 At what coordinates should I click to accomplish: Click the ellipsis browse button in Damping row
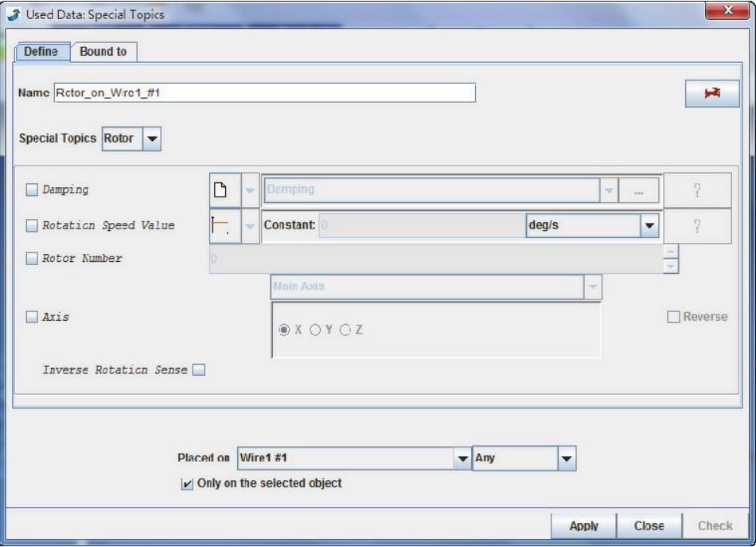(x=639, y=190)
